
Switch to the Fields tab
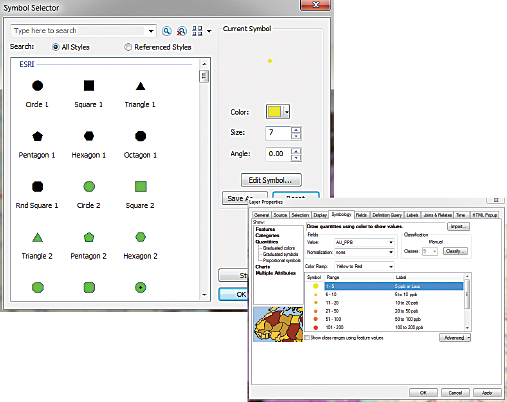pos(361,215)
